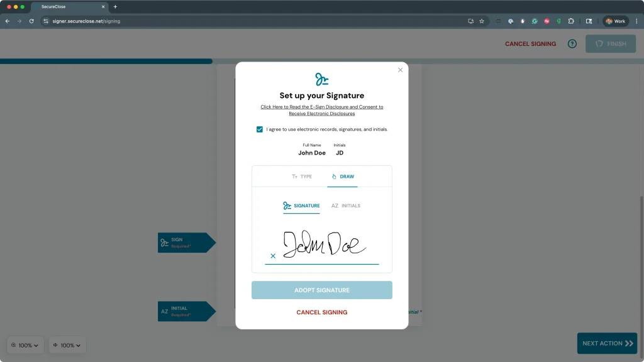This screenshot has width=644, height=362.
Task: Select the Signature sub-tab
Action: coord(301,206)
